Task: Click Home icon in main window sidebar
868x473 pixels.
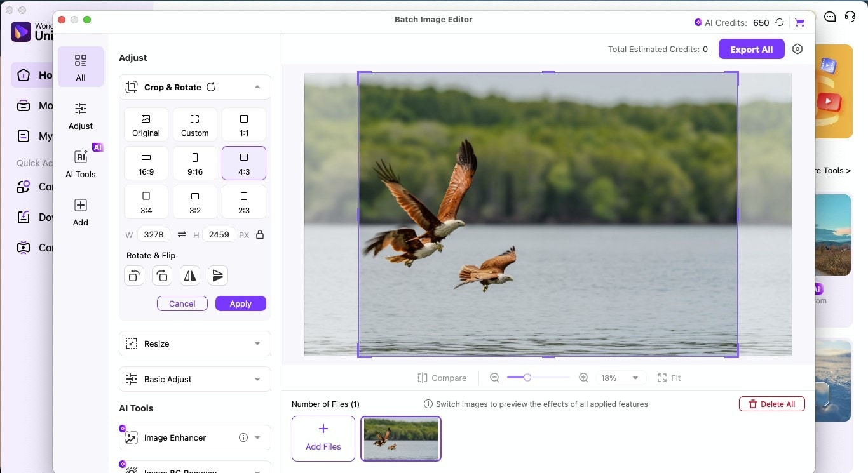Action: [x=24, y=75]
